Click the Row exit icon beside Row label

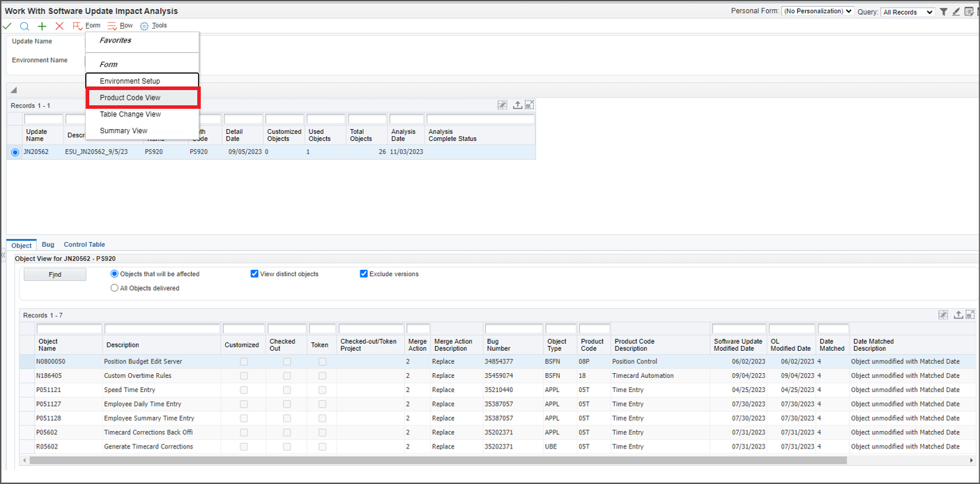coord(112,26)
